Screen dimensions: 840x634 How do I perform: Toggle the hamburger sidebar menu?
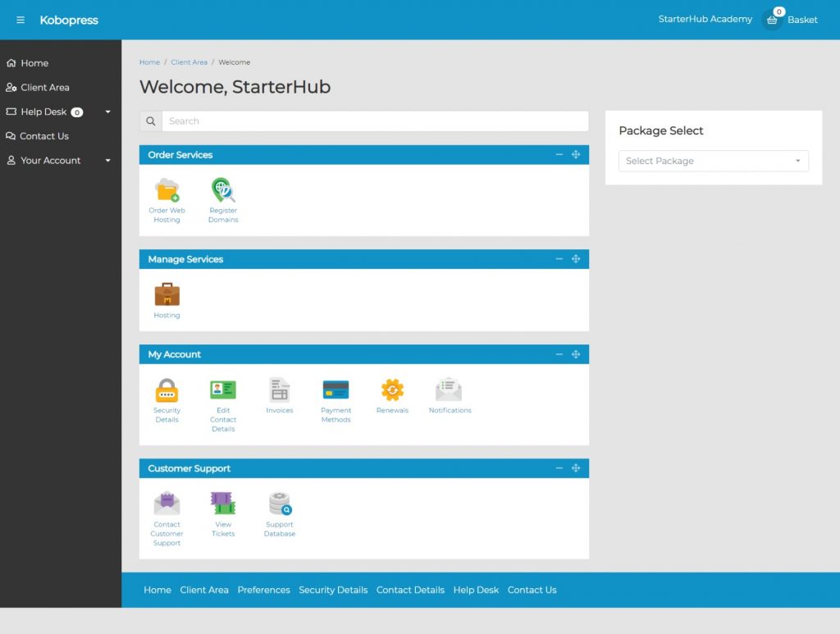tap(21, 20)
